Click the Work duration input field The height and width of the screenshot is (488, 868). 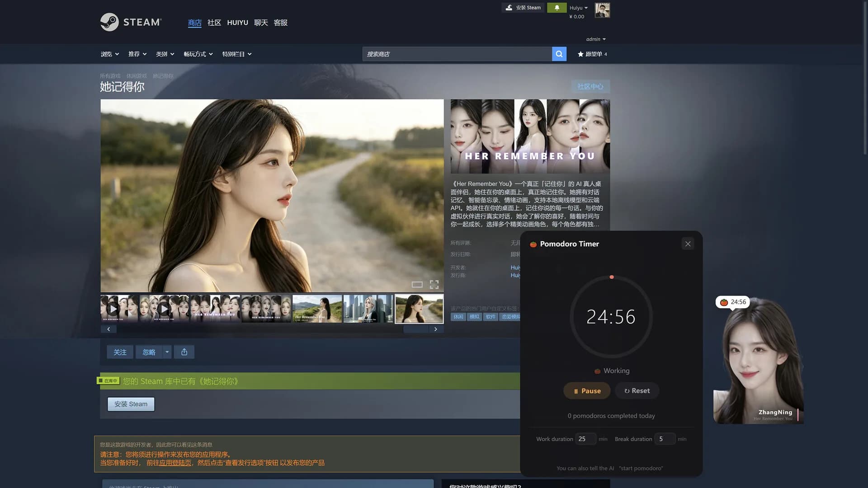(585, 439)
